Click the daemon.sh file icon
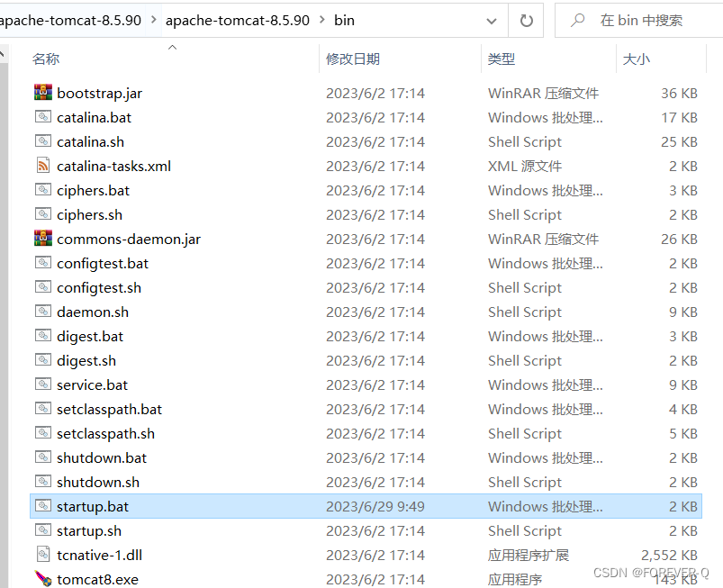The height and width of the screenshot is (588, 723). pos(43,312)
